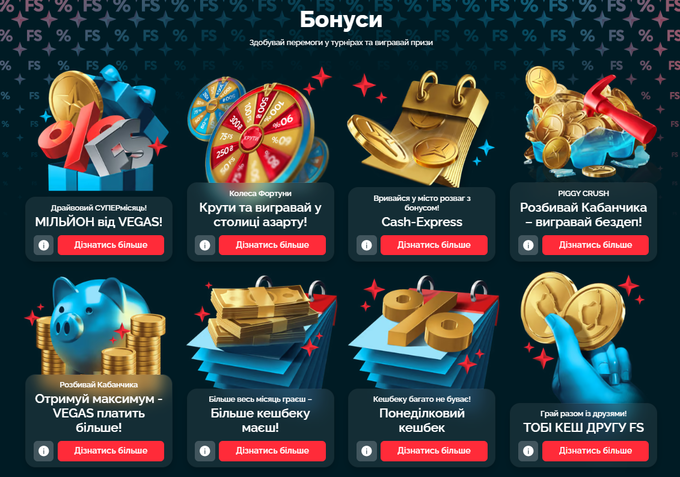The image size is (680, 477).
Task: Click info icon for VEGAS платить більше
Action: pyautogui.click(x=43, y=451)
